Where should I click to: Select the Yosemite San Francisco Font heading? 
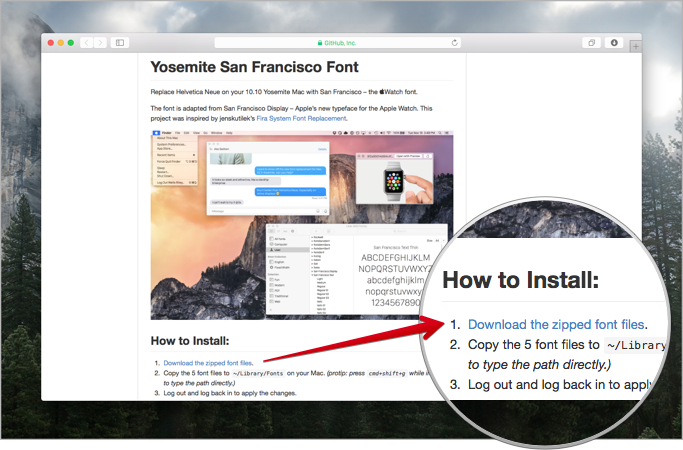point(254,67)
